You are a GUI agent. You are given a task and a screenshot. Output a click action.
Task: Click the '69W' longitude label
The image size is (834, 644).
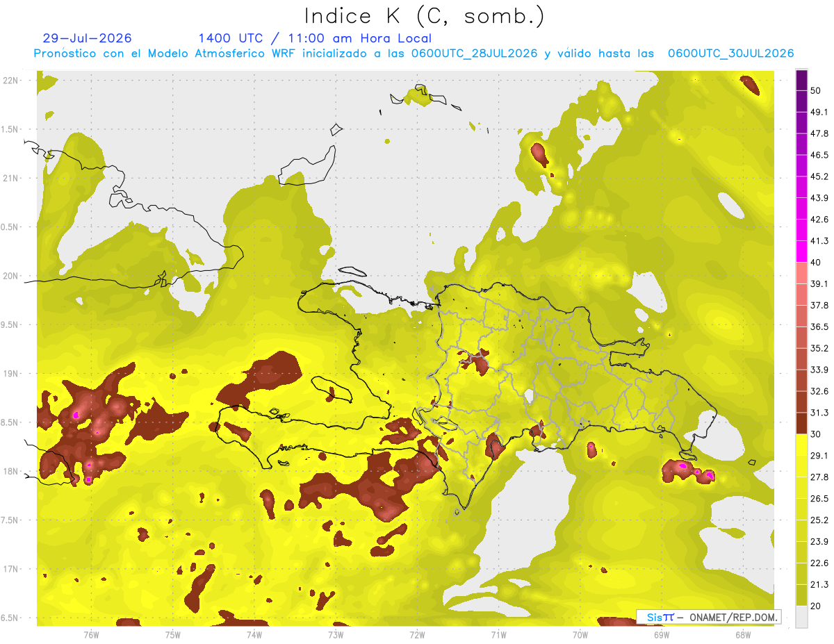tap(661, 634)
